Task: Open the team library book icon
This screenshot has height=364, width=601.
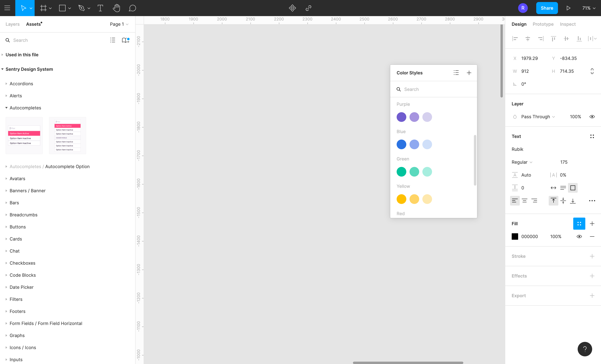Action: (125, 40)
